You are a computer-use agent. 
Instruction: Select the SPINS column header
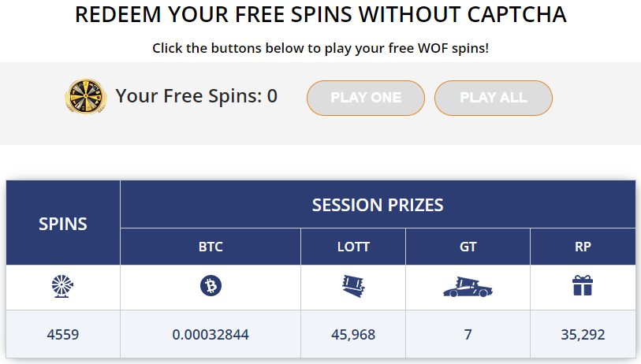click(63, 223)
